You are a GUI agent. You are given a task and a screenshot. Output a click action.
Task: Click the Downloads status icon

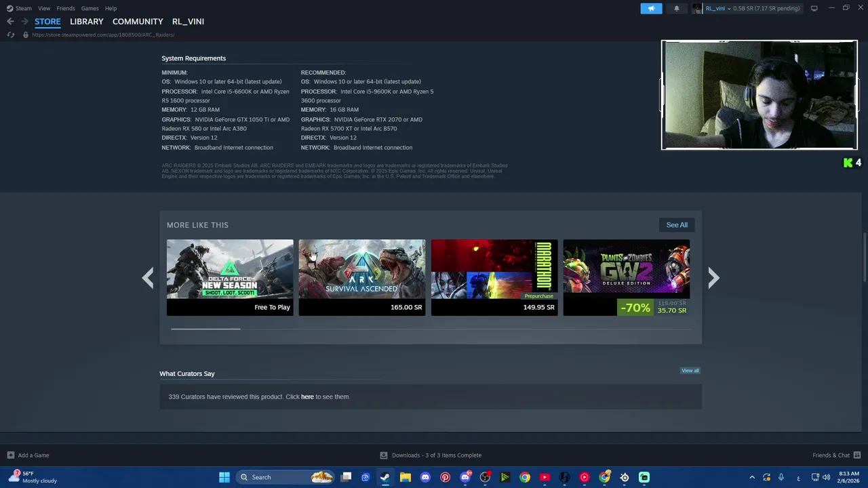(x=384, y=455)
